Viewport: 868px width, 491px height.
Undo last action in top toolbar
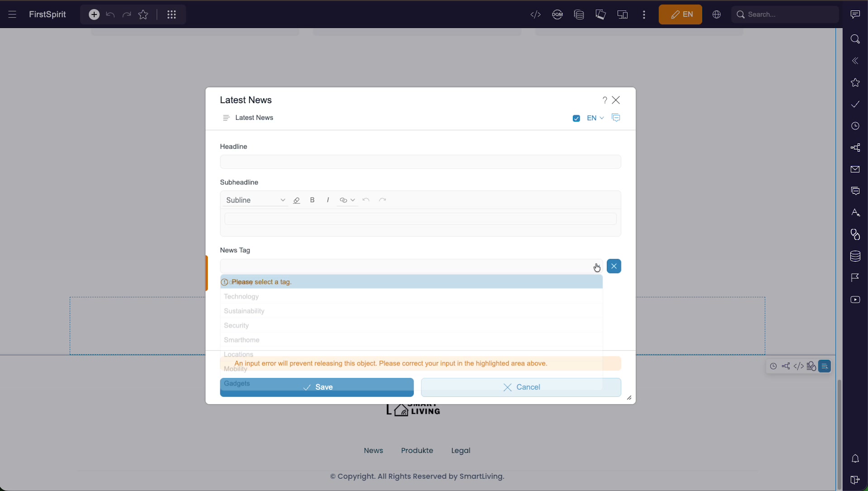[x=110, y=14]
